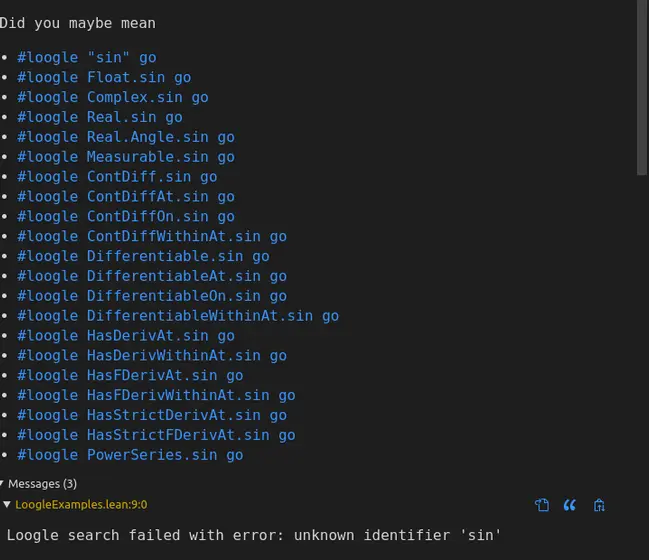Click the #loogle HasDerivAt.sin go suggestion

126,336
